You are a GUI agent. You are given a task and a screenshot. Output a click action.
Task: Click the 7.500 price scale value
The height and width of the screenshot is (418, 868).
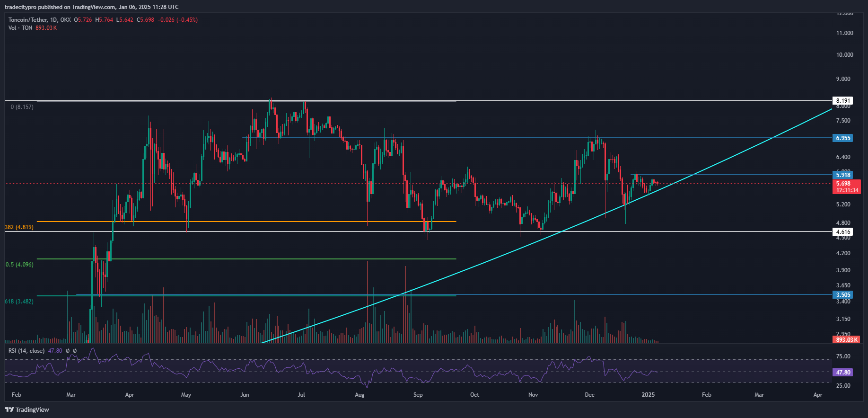pos(843,121)
